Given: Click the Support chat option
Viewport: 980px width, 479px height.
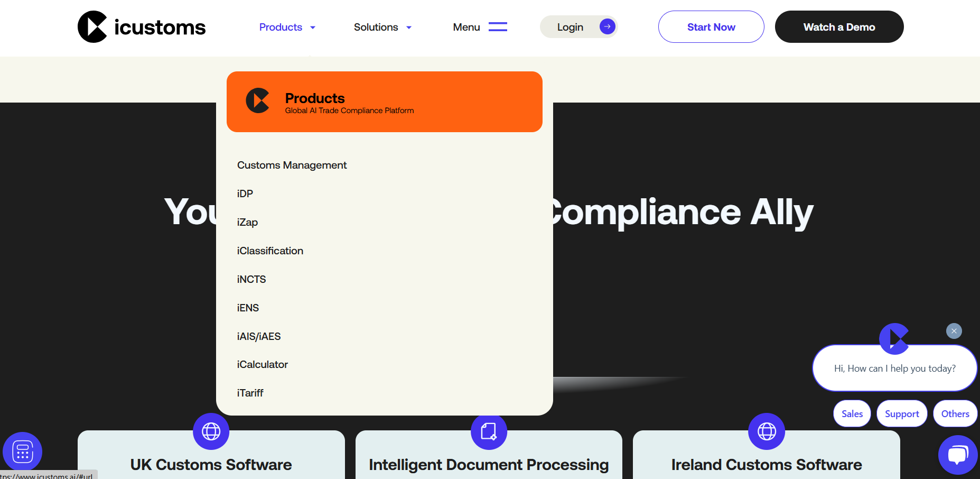Looking at the screenshot, I should [902, 413].
